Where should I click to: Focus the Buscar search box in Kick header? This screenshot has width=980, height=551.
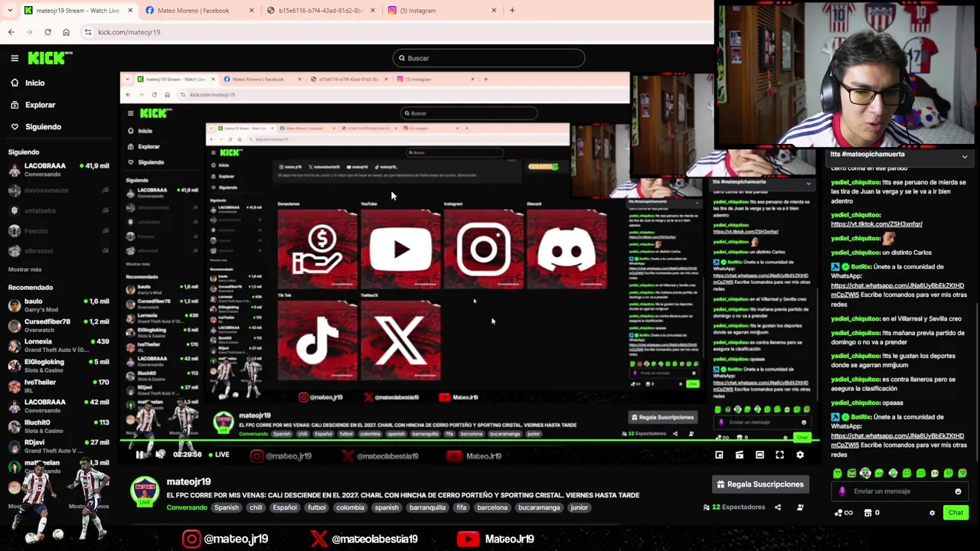point(488,58)
